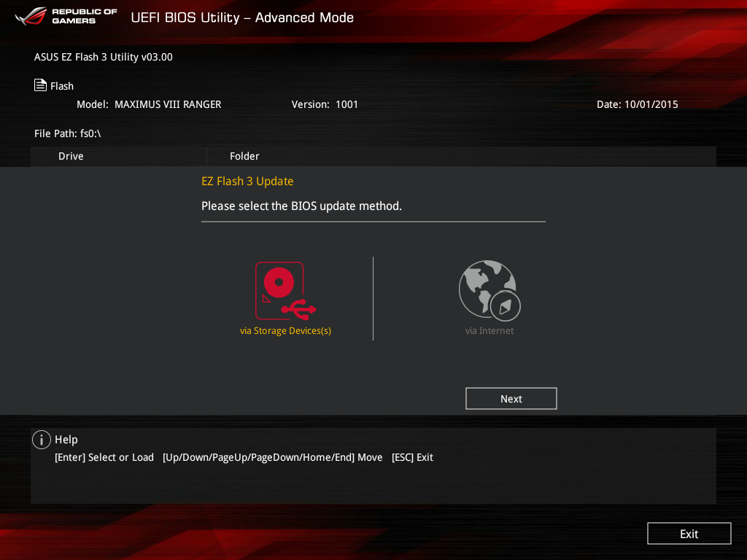Click 'UEFI BIOS Utility – Advanced Mode' title
747x560 pixels.
tap(242, 17)
